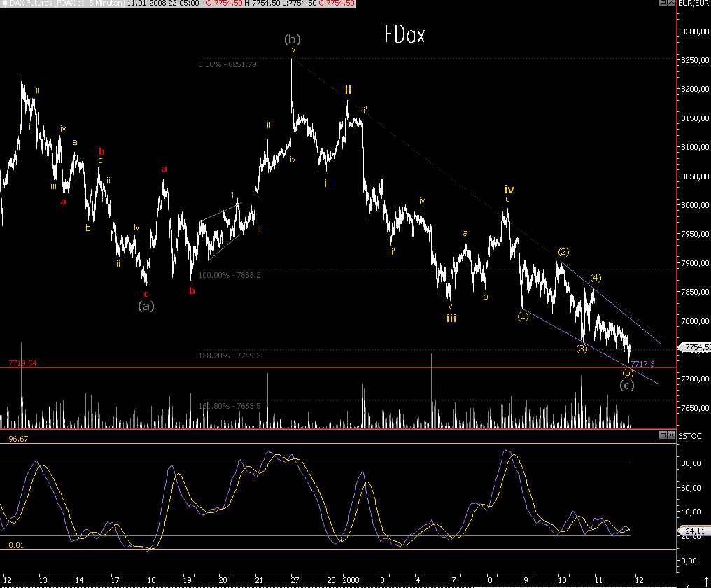Select the gray (a) wave label
711x588 pixels.
pyautogui.click(x=146, y=306)
